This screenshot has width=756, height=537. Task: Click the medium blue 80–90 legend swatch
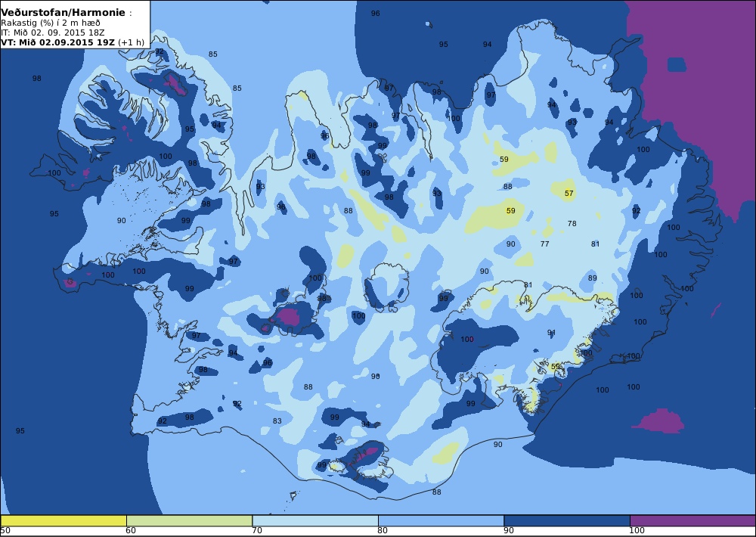click(442, 520)
